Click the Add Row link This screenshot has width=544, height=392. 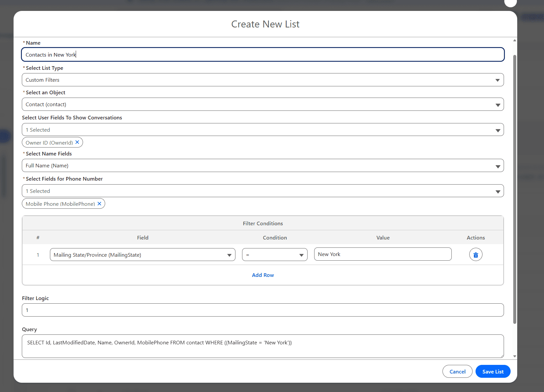point(263,275)
